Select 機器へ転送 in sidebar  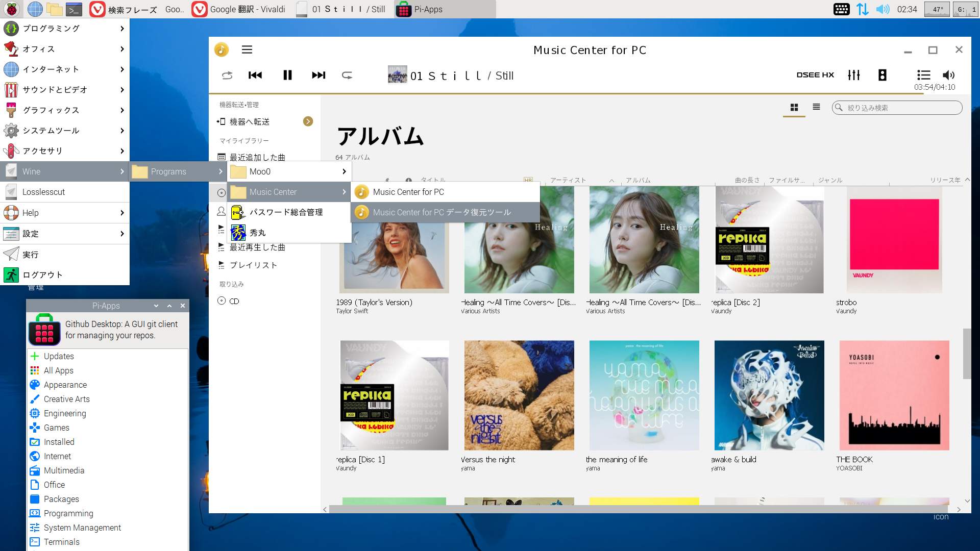(x=250, y=121)
